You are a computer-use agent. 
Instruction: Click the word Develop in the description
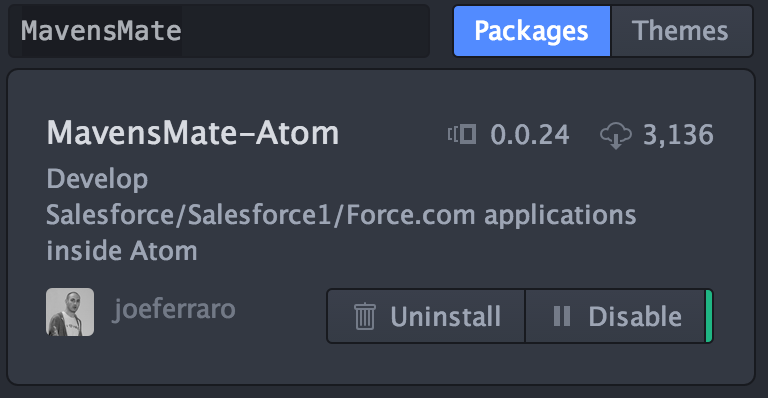pyautogui.click(x=97, y=180)
